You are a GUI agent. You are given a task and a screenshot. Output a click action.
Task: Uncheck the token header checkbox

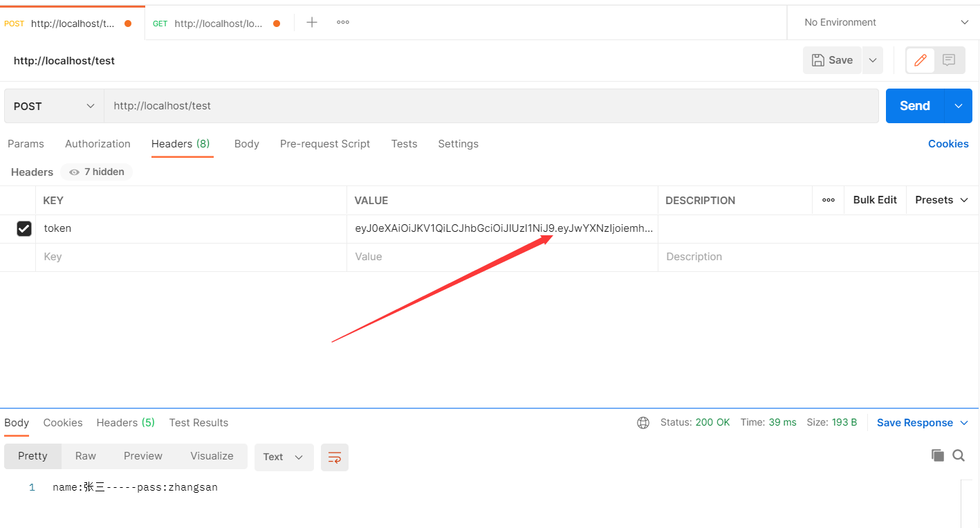pyautogui.click(x=24, y=228)
